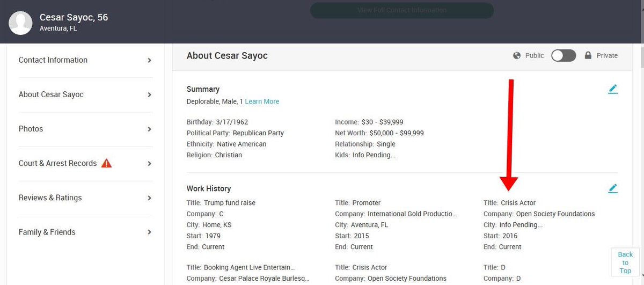This screenshot has width=644, height=285.
Task: Click the About Cesar Sayoc chevron arrow
Action: tap(149, 95)
